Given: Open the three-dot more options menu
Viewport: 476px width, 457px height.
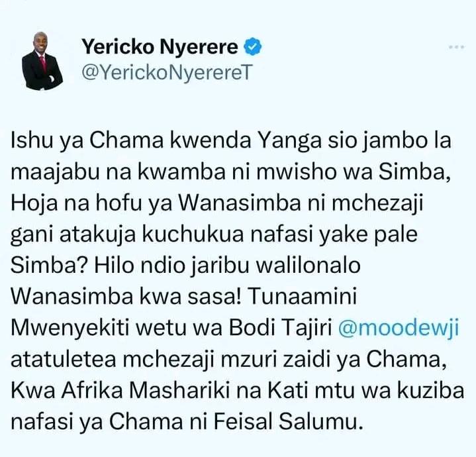Looking at the screenshot, I should pos(457,47).
